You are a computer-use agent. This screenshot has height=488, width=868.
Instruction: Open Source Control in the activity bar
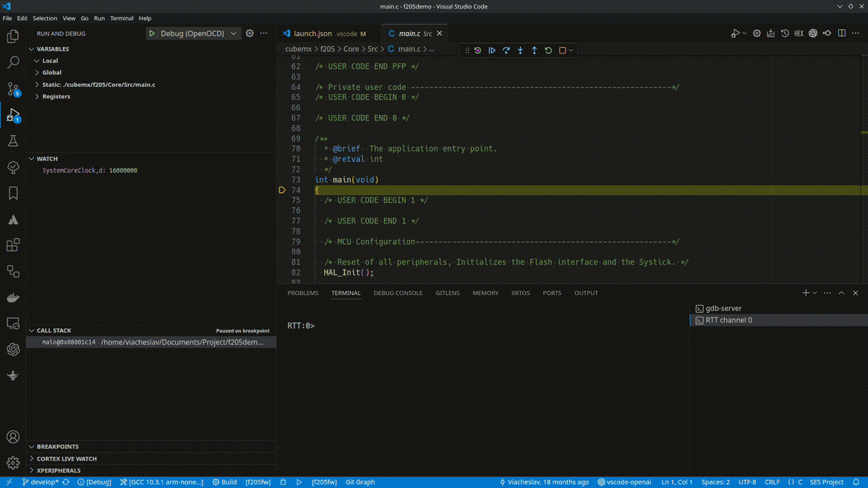tap(12, 88)
